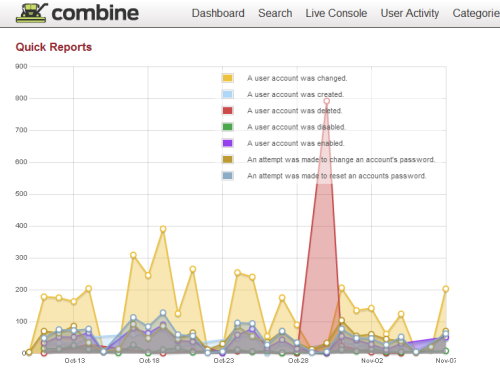Viewport: 500px width, 369px height.
Task: Select legend text 'A user account was created.'
Action: coord(295,94)
